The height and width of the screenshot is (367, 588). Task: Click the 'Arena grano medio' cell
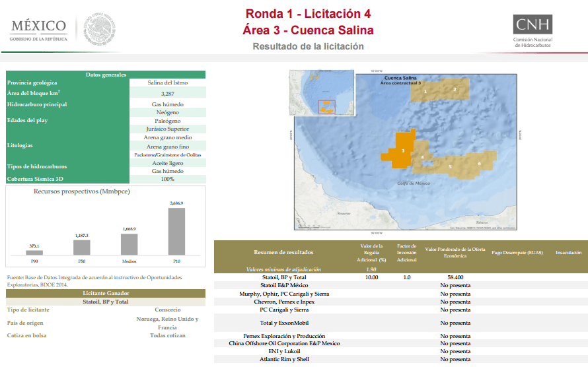point(168,137)
